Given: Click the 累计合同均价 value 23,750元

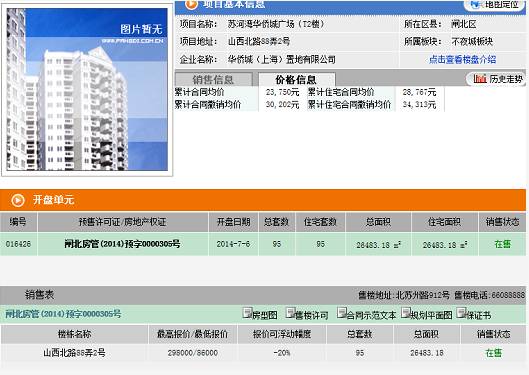Looking at the screenshot, I should (282, 92).
